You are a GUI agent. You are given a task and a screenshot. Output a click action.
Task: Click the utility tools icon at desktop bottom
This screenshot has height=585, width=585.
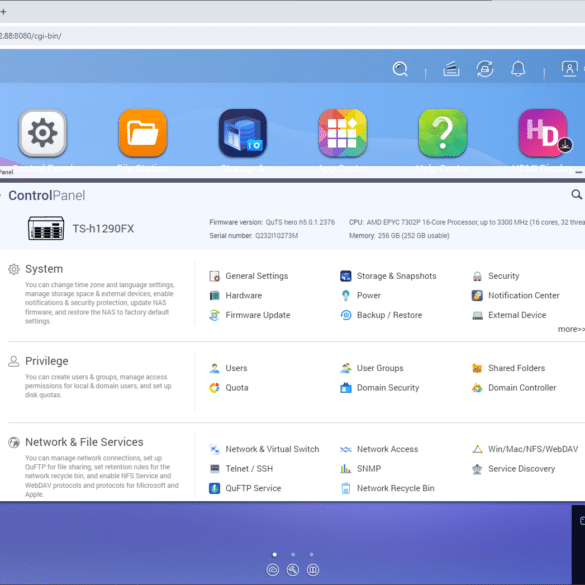pos(293,570)
